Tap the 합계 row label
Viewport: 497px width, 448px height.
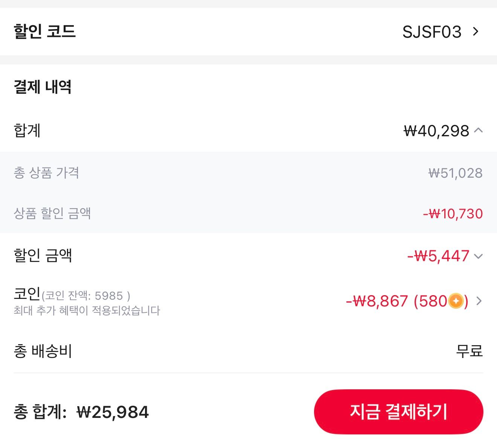pyautogui.click(x=27, y=131)
